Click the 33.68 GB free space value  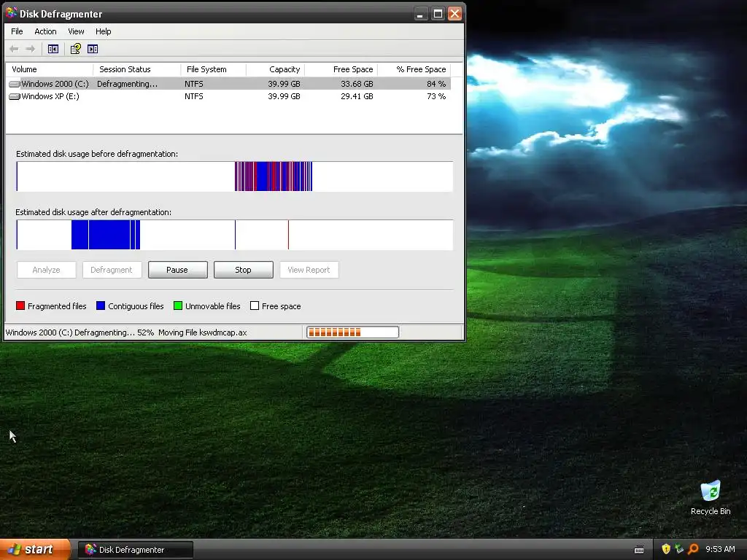[x=357, y=84]
